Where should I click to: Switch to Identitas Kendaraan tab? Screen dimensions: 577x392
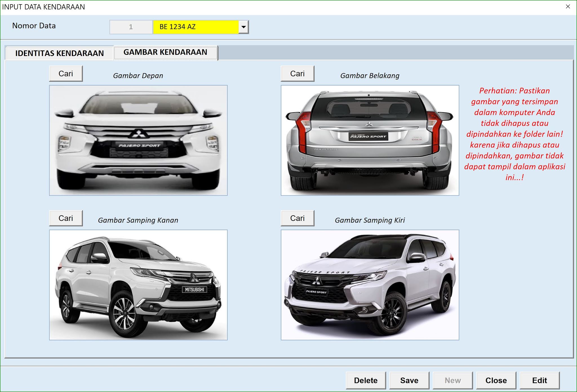click(59, 53)
